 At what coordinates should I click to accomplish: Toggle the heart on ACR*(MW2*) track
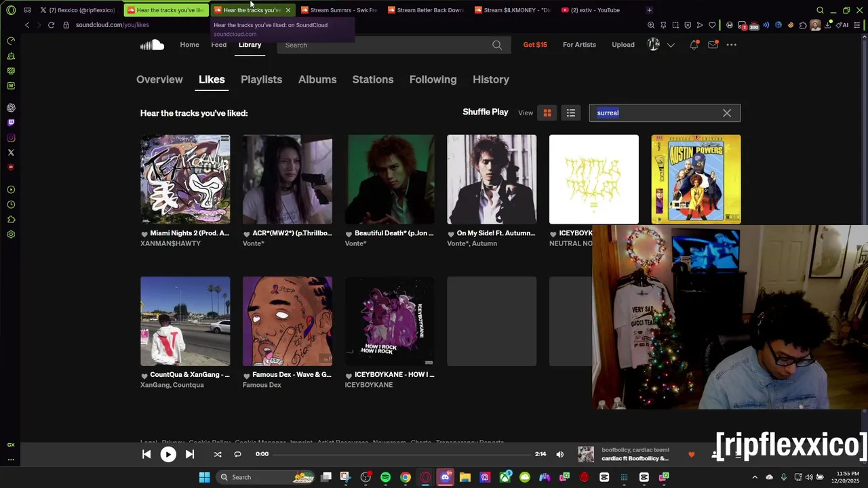click(x=246, y=234)
